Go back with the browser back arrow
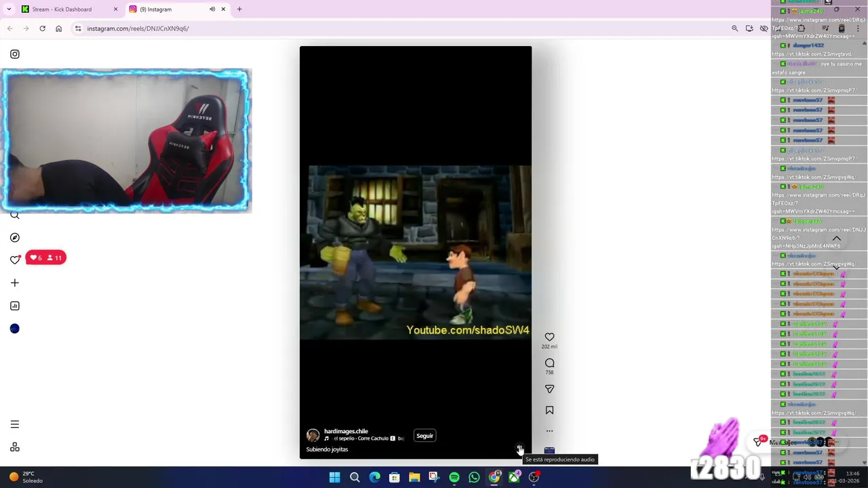Screen dimensions: 868x488 pos(9,28)
